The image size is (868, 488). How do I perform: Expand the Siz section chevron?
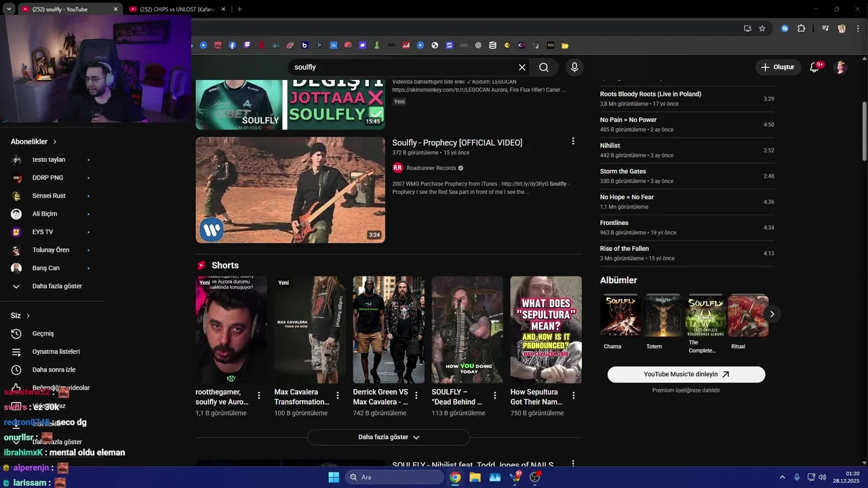[28, 316]
